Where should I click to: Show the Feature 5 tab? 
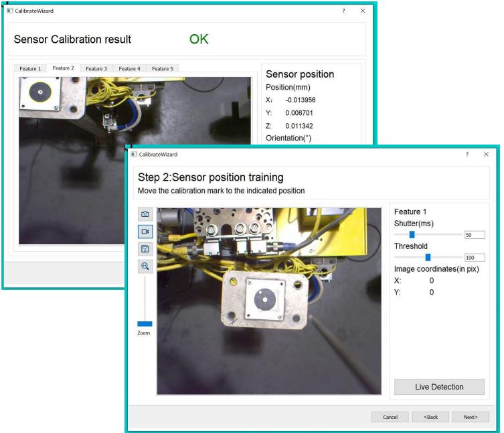click(x=163, y=69)
